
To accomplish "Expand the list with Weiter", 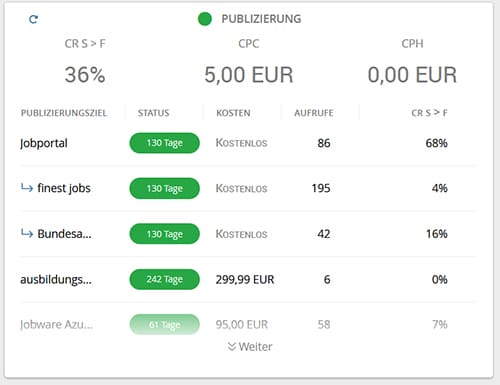I will [250, 347].
